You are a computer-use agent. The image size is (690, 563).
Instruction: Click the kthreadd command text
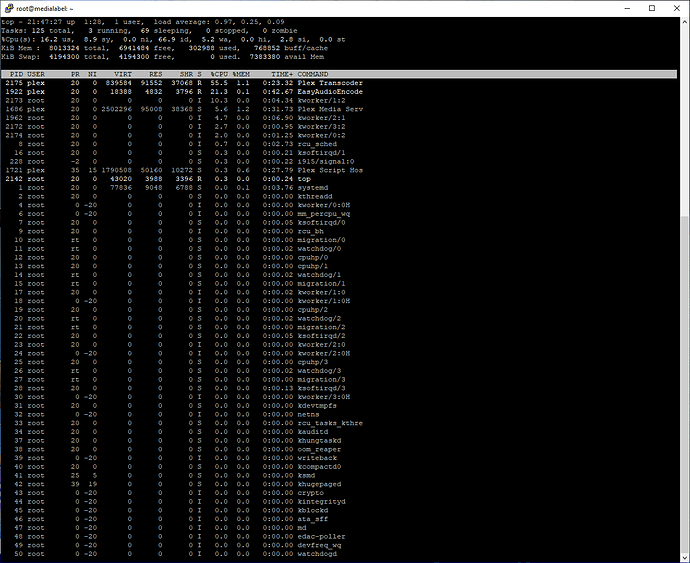[315, 196]
